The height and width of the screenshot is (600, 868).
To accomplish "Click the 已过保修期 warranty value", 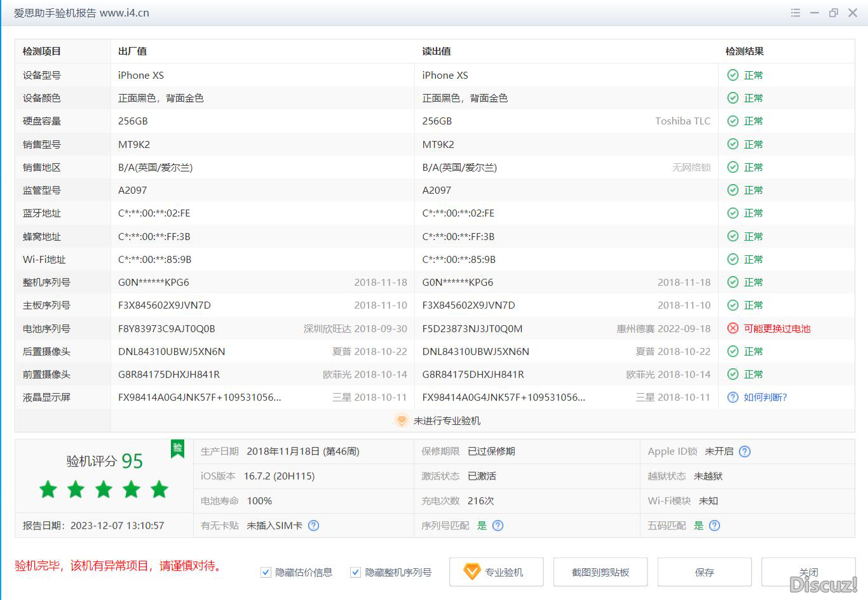I will [491, 451].
